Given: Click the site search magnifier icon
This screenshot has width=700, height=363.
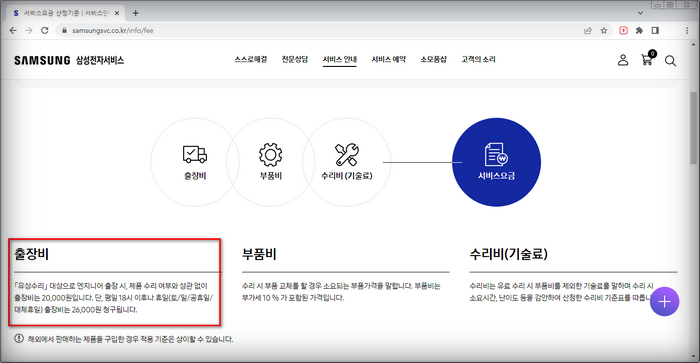Looking at the screenshot, I should click(x=670, y=61).
